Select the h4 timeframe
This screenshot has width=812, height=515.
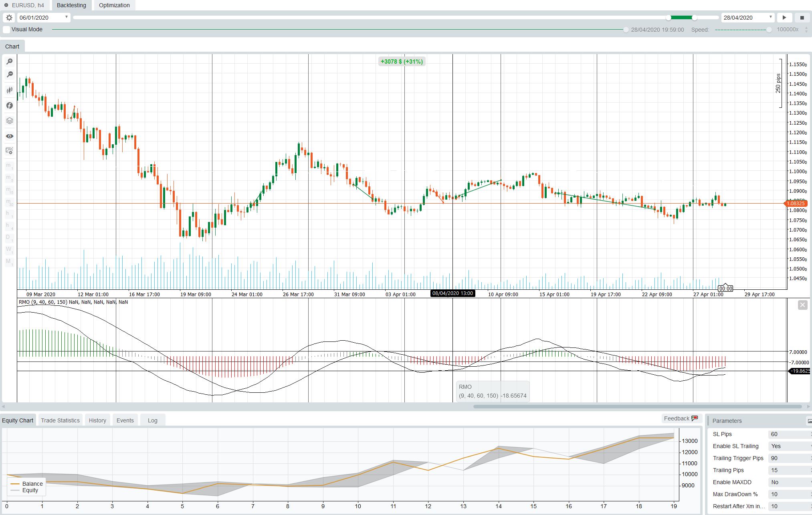pyautogui.click(x=9, y=226)
